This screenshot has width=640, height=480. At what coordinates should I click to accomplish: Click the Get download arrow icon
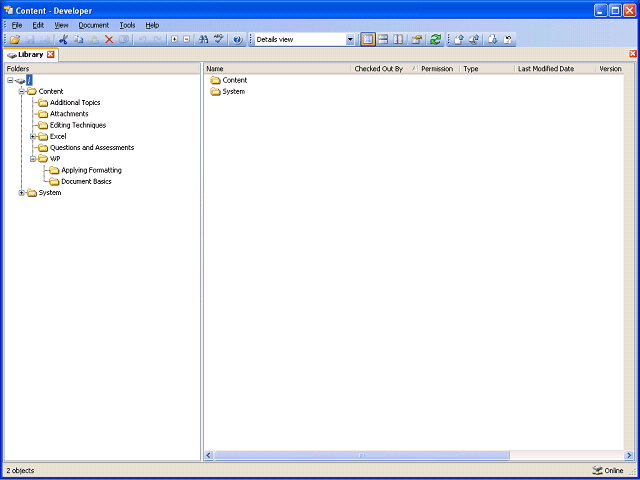click(493, 40)
